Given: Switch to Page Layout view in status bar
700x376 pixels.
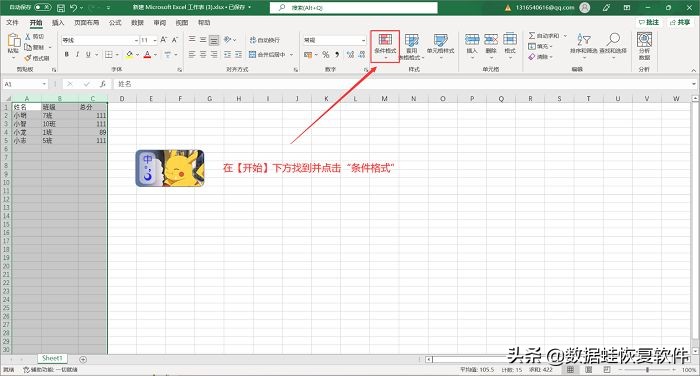Looking at the screenshot, I should click(589, 370).
